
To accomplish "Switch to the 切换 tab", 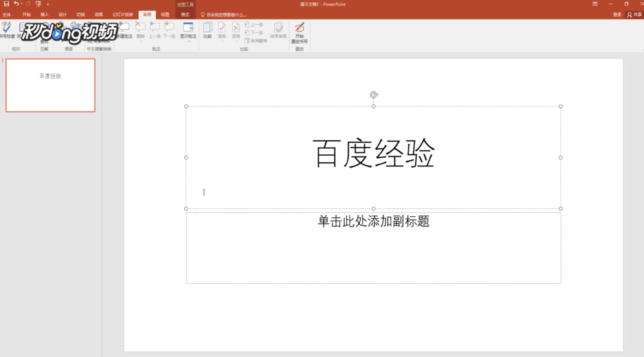I will pos(81,14).
